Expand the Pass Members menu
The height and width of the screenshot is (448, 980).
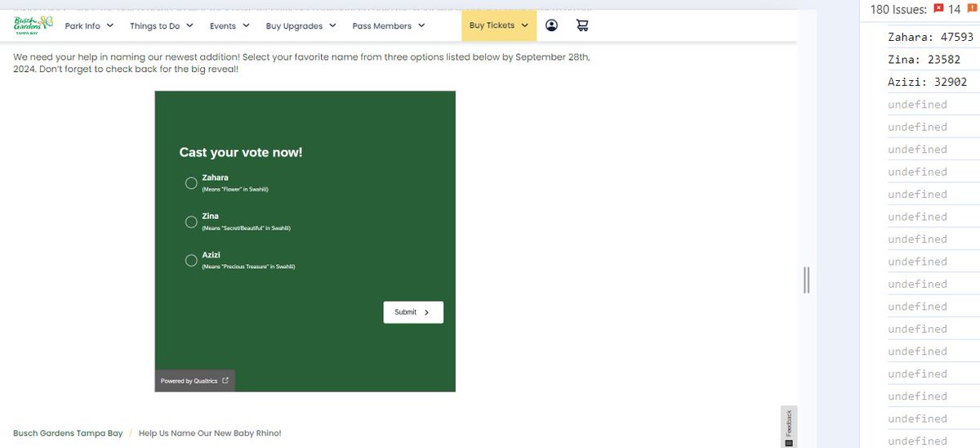[389, 25]
